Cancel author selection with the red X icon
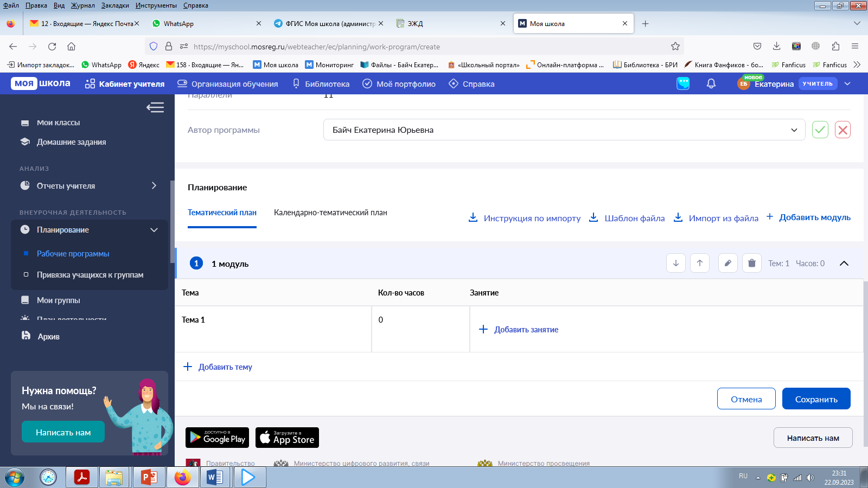The height and width of the screenshot is (488, 868). click(x=843, y=130)
